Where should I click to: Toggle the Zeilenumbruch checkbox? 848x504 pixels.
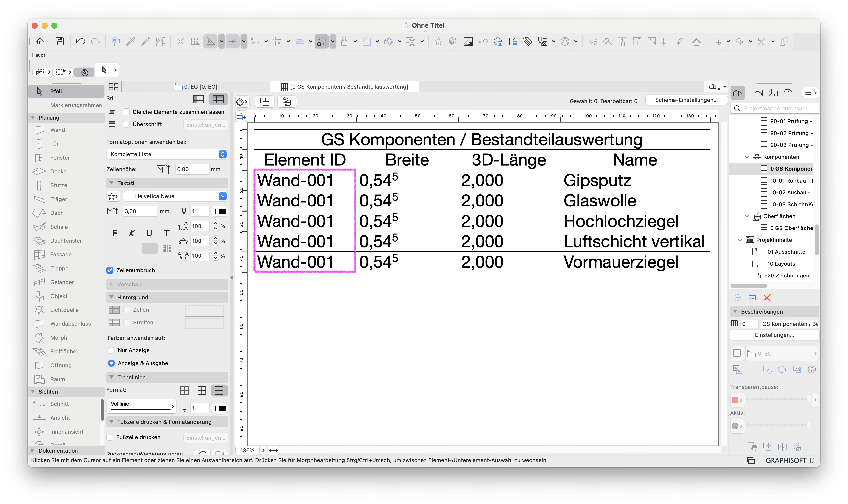[x=110, y=270]
